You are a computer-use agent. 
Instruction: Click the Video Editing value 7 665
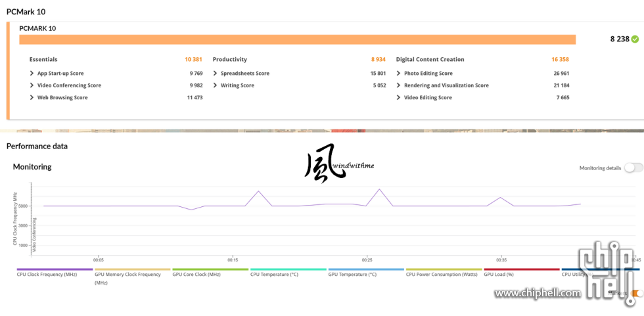point(563,98)
